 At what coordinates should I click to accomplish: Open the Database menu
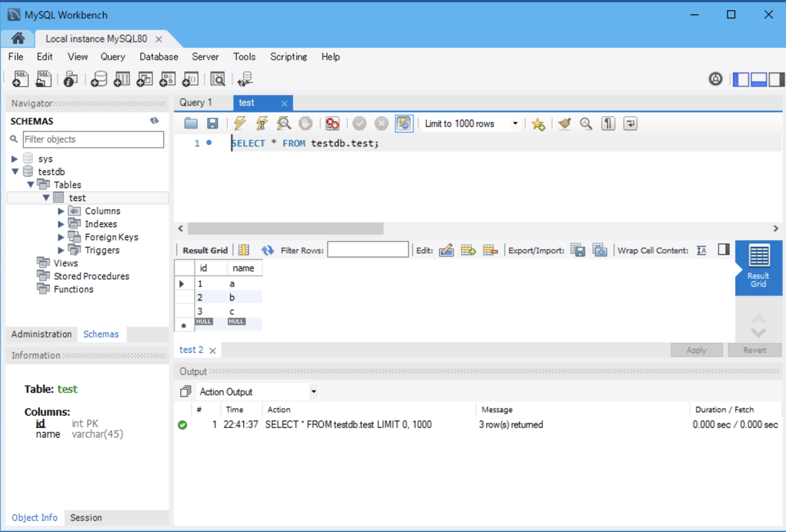[x=159, y=57]
